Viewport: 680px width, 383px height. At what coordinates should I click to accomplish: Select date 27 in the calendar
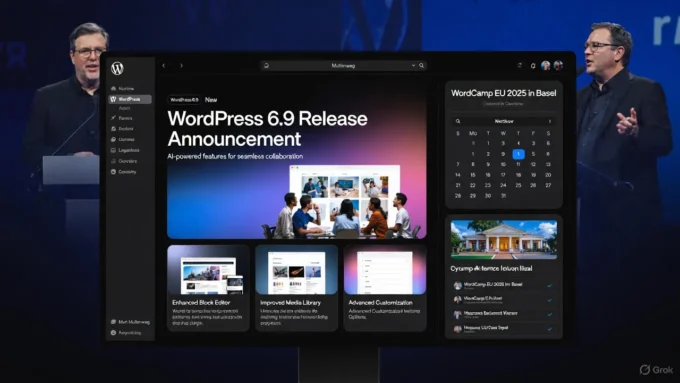[548, 185]
